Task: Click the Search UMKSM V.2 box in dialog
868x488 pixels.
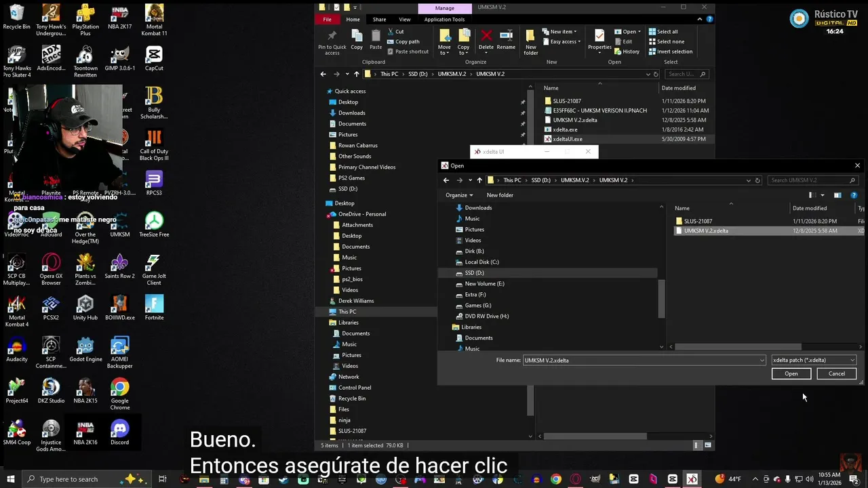Action: click(x=812, y=180)
